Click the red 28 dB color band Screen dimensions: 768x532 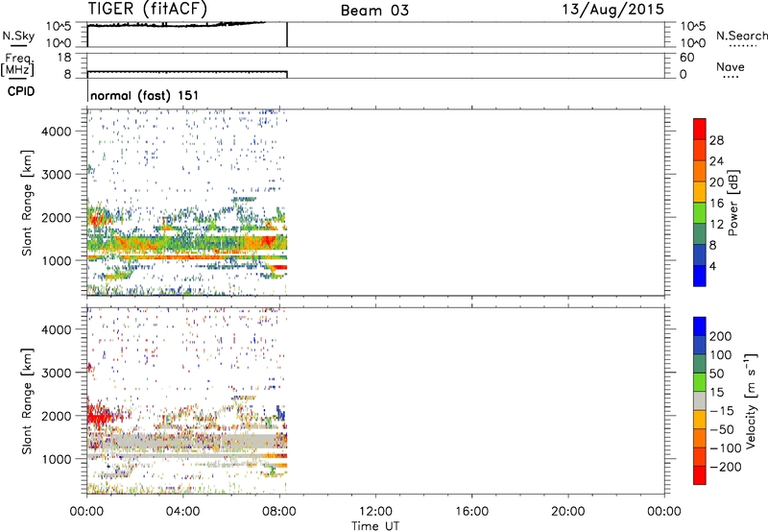700,129
